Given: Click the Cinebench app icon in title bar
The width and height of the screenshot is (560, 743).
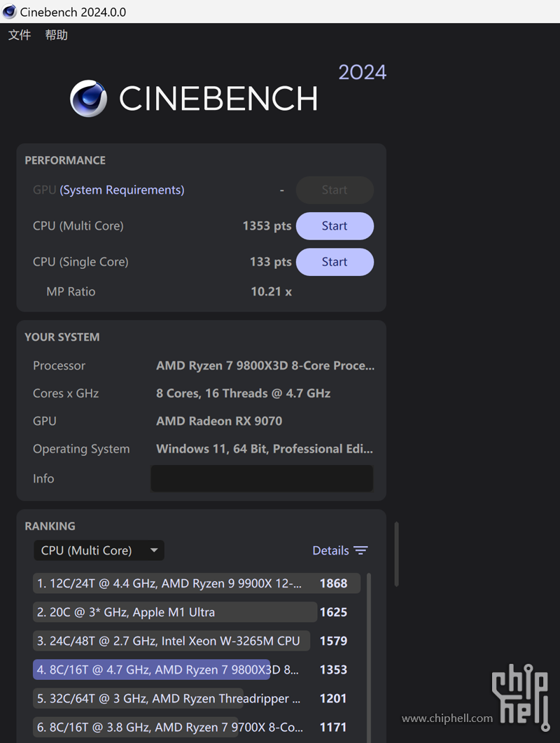Looking at the screenshot, I should point(10,11).
